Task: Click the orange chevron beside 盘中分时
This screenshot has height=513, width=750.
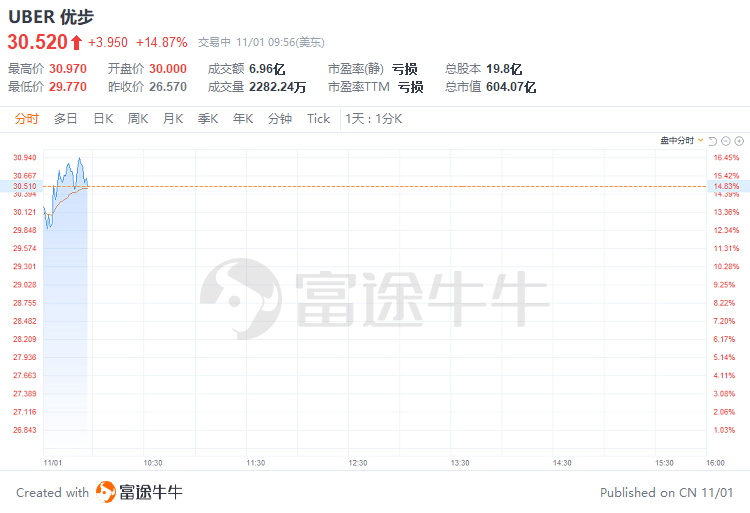Action: tap(700, 141)
